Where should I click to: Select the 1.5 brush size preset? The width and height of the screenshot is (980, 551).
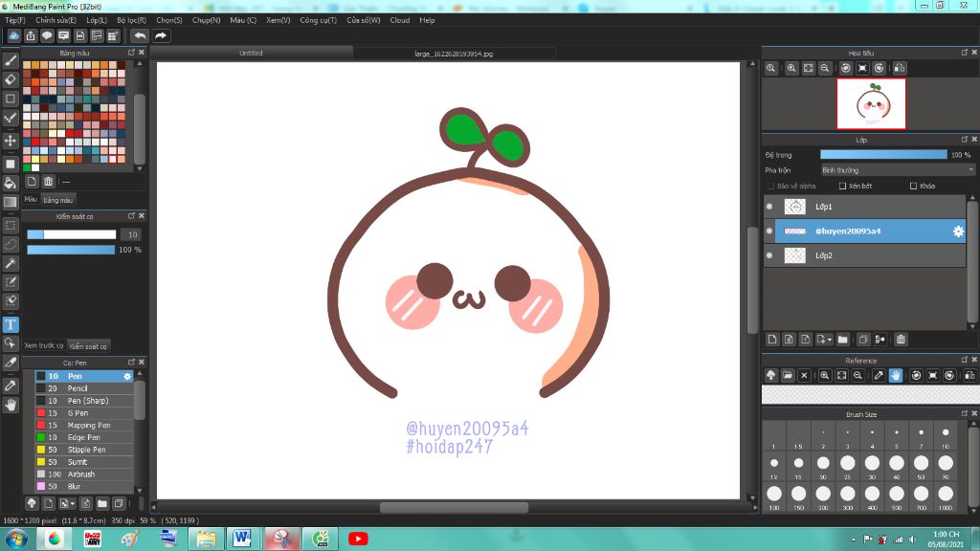(x=798, y=436)
